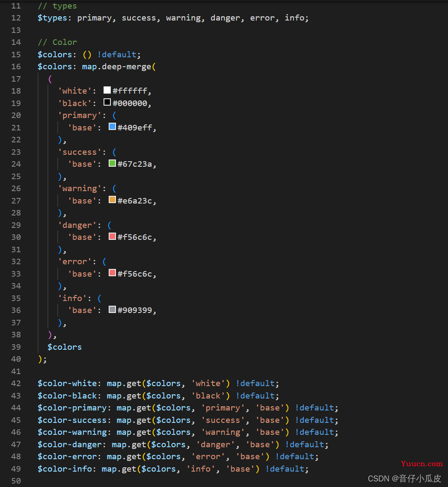Image resolution: width=448 pixels, height=487 pixels.
Task: Click the 'black' map key on line 19
Action: [x=75, y=103]
